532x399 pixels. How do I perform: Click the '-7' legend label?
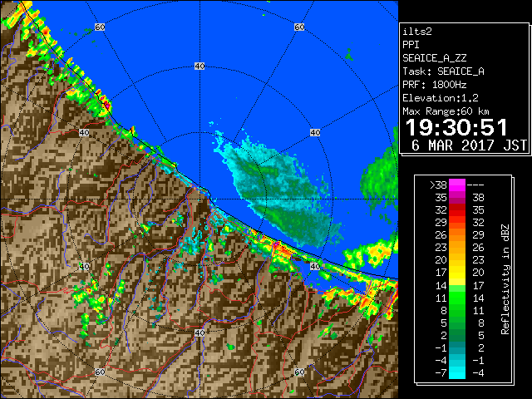pos(441,372)
